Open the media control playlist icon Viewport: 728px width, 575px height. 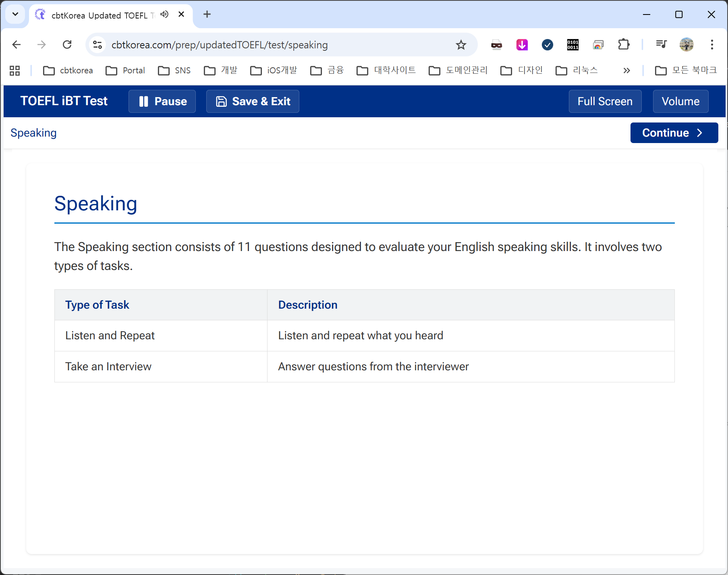(x=661, y=45)
